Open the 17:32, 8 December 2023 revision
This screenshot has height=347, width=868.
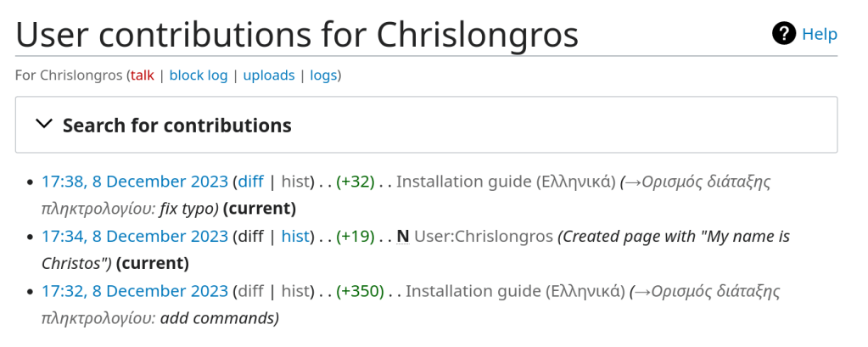tap(135, 292)
